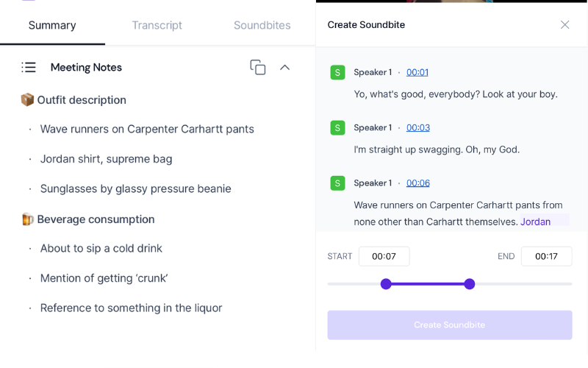Image resolution: width=588 pixels, height=368 pixels.
Task: Click the Create Soundbite button
Action: point(449,325)
